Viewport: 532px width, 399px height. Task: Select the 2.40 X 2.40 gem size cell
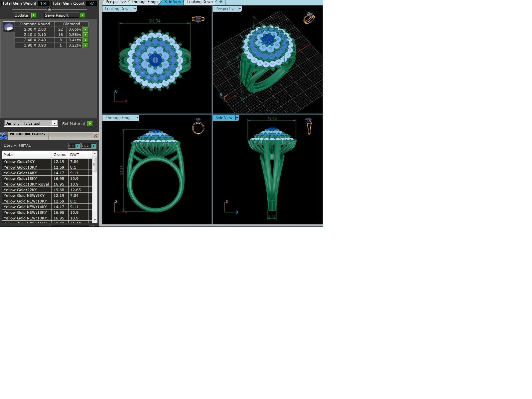(35, 40)
